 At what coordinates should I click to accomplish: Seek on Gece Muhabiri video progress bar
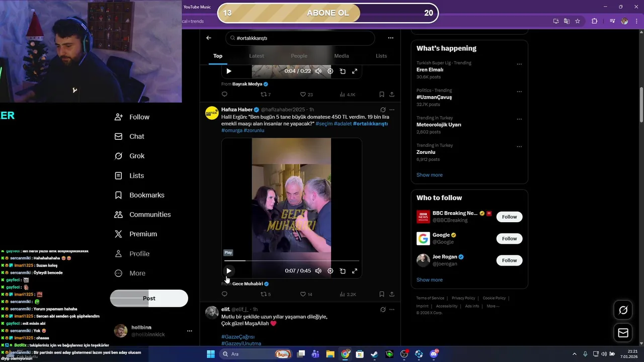coord(292,260)
